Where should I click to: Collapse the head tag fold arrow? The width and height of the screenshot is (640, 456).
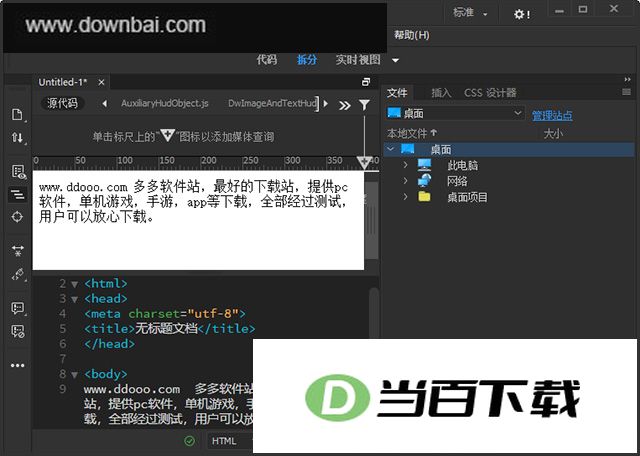75,300
